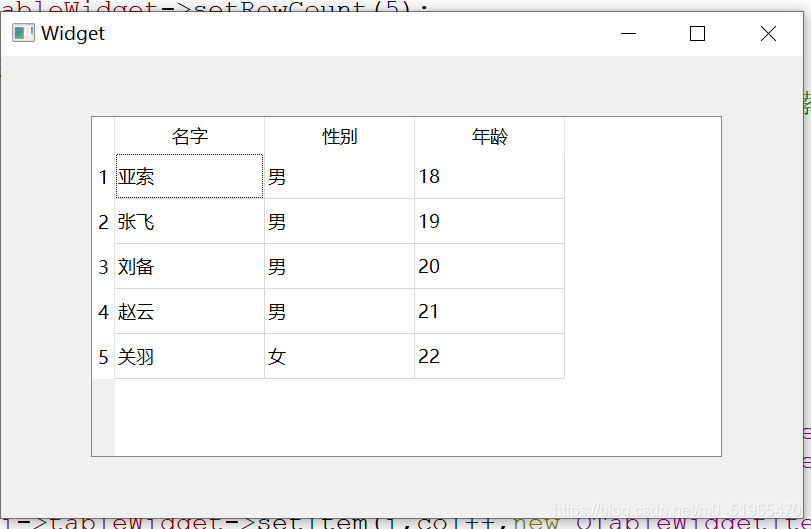
Task: Select the cell 赵云
Action: pyautogui.click(x=189, y=311)
